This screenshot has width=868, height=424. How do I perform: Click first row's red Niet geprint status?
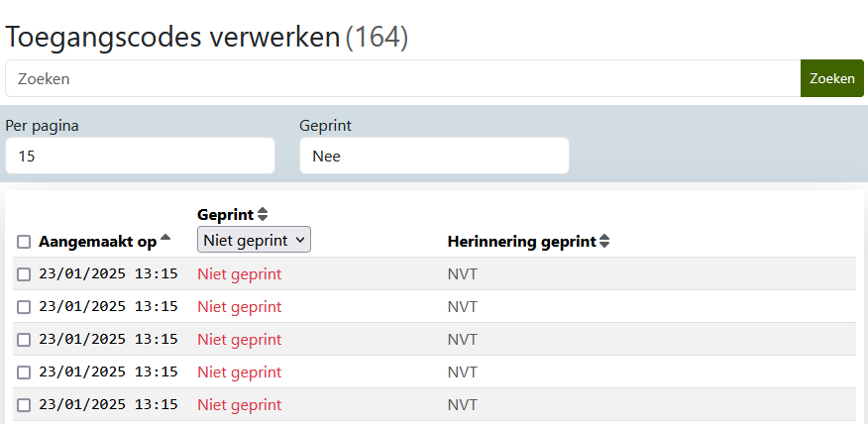(x=239, y=274)
